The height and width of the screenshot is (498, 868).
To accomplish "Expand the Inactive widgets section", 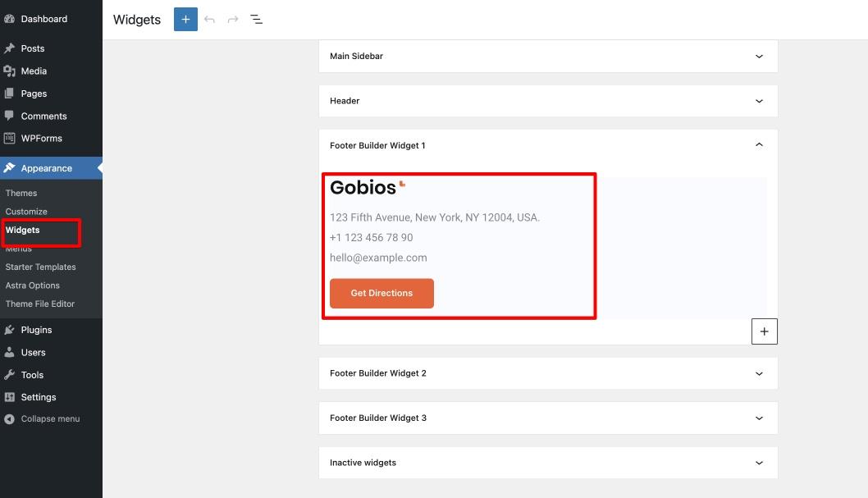I will [x=759, y=463].
